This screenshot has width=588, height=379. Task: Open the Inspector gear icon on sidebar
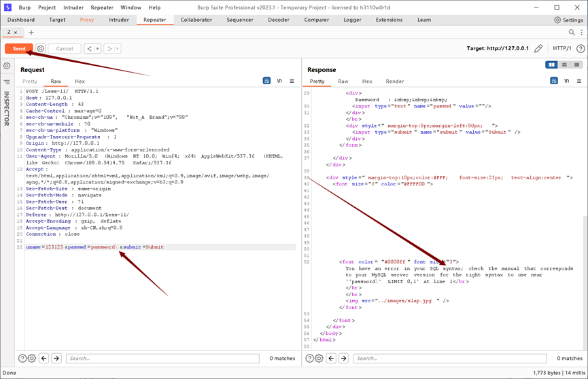(7, 66)
